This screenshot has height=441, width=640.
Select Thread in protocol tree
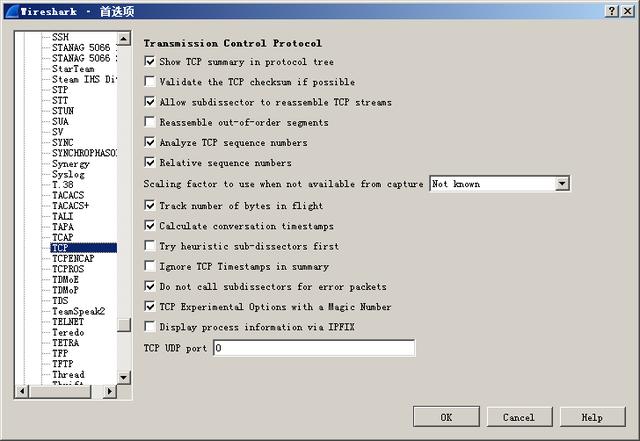[x=68, y=374]
